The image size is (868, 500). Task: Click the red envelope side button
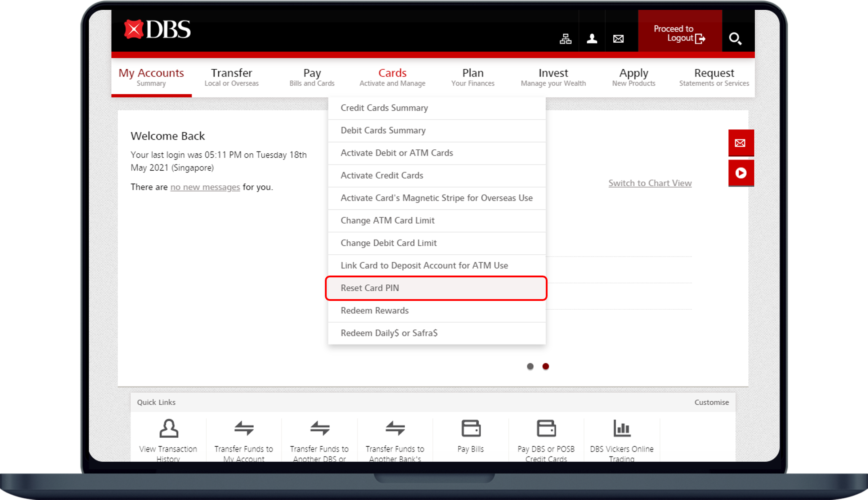point(740,143)
